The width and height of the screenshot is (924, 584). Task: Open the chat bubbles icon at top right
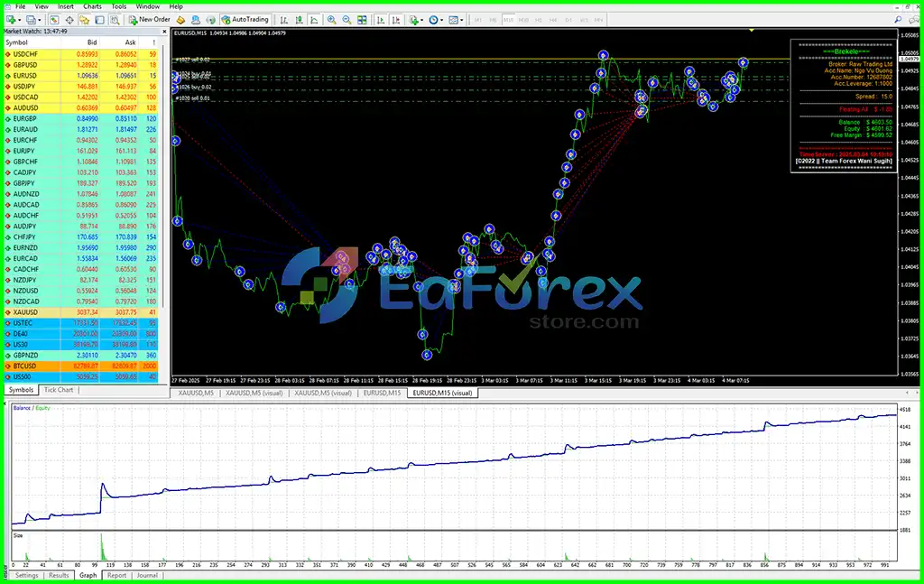(x=913, y=20)
